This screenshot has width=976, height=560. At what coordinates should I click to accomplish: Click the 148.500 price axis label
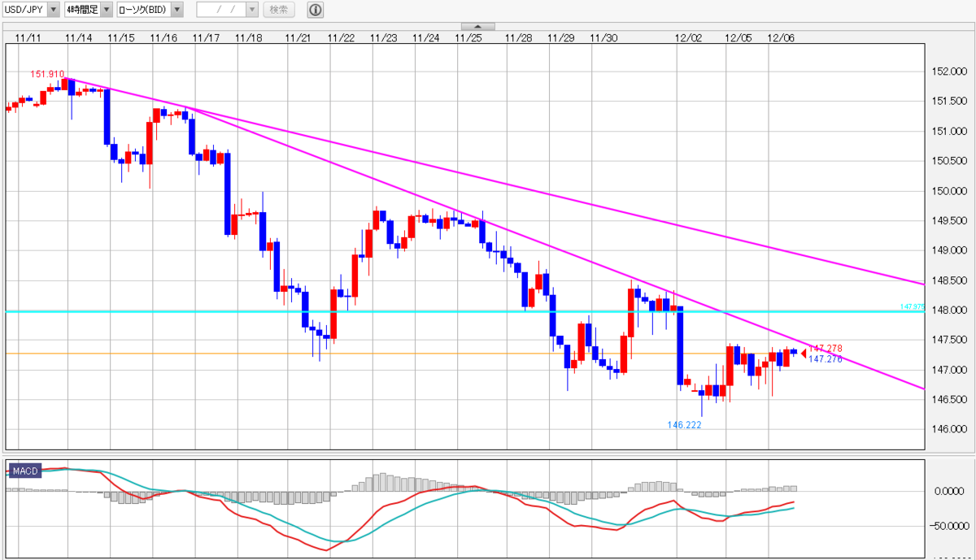948,280
